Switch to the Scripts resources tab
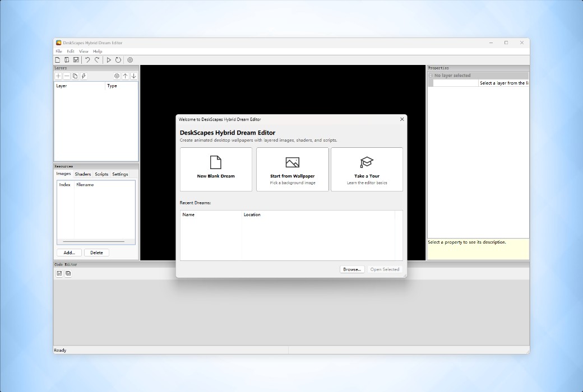 tap(101, 174)
